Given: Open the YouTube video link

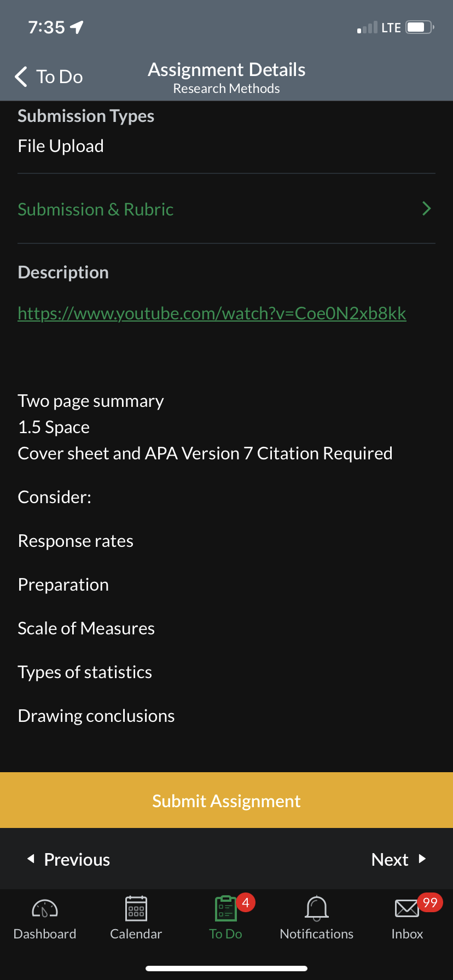Looking at the screenshot, I should point(212,313).
